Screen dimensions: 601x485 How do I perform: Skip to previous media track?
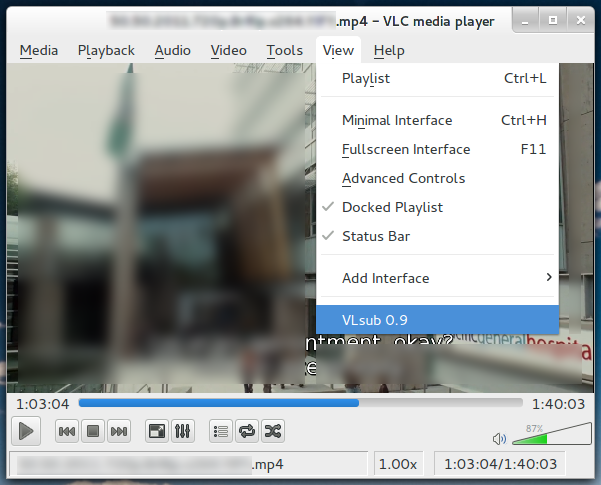click(x=67, y=431)
